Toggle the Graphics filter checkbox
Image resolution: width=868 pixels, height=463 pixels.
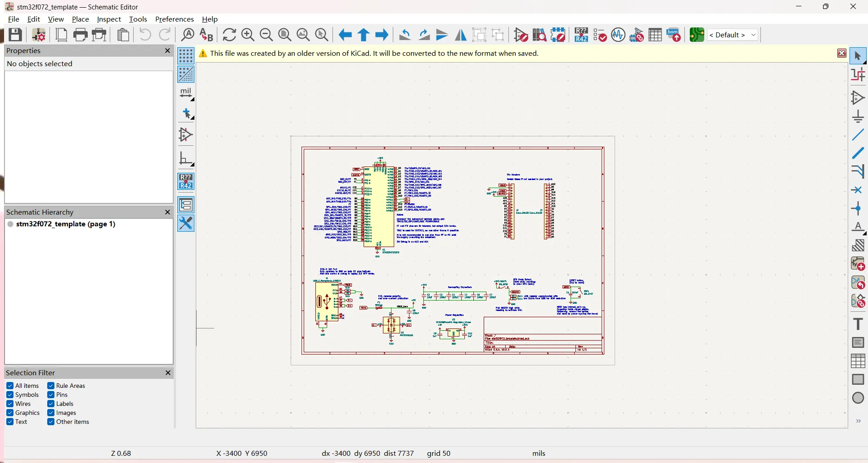click(x=10, y=413)
